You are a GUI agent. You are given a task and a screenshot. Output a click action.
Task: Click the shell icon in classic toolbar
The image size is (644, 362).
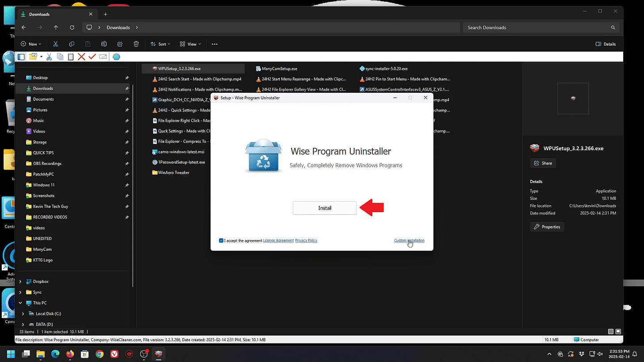116,57
